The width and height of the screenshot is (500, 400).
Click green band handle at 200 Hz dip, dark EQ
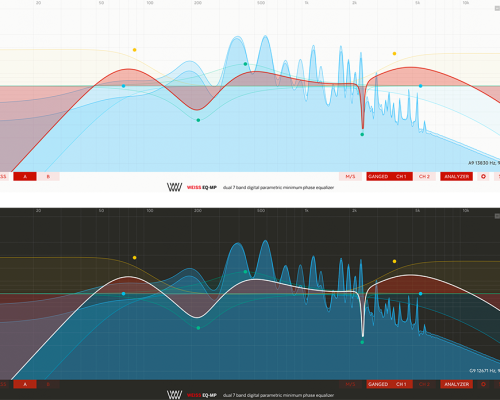click(x=198, y=328)
